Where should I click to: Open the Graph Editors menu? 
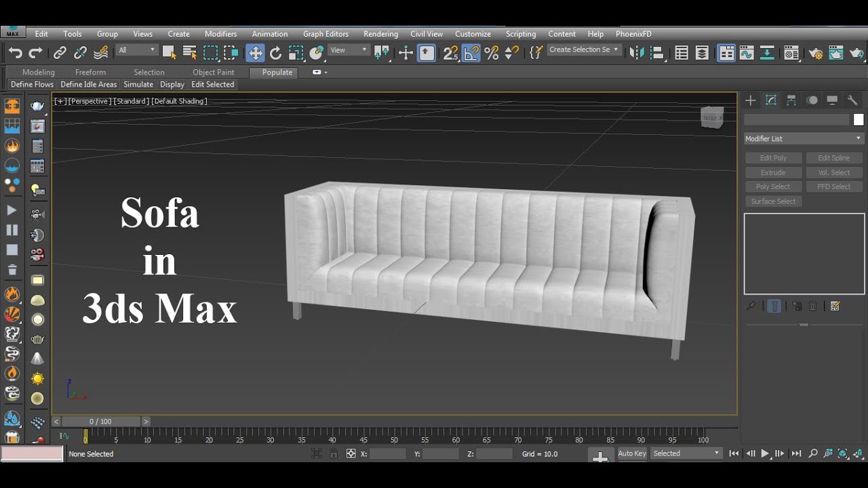point(325,34)
